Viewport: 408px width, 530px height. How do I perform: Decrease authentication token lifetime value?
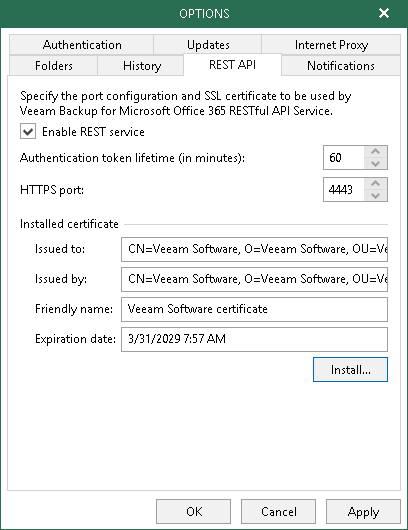click(375, 164)
